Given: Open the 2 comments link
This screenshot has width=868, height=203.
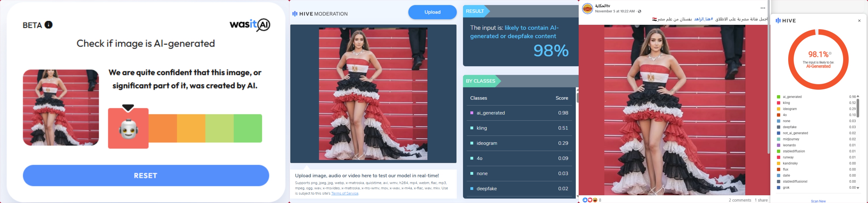Looking at the screenshot, I should (740, 200).
